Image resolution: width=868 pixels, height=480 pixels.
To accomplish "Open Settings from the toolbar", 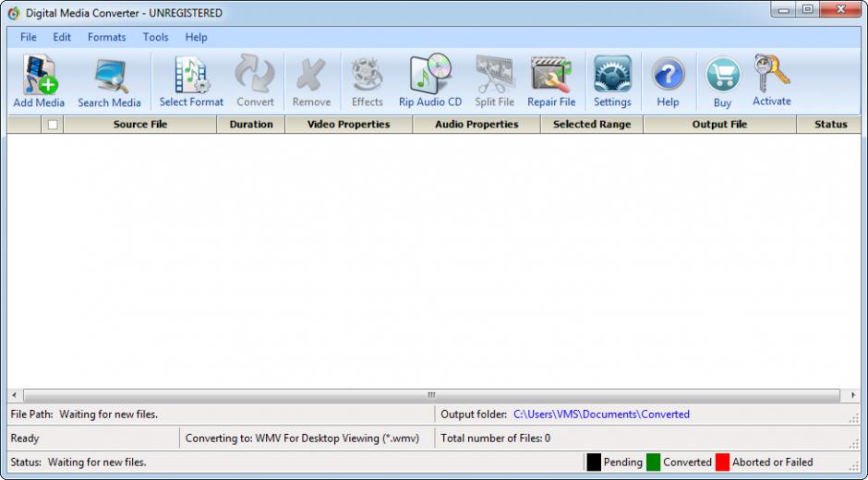I will [612, 81].
